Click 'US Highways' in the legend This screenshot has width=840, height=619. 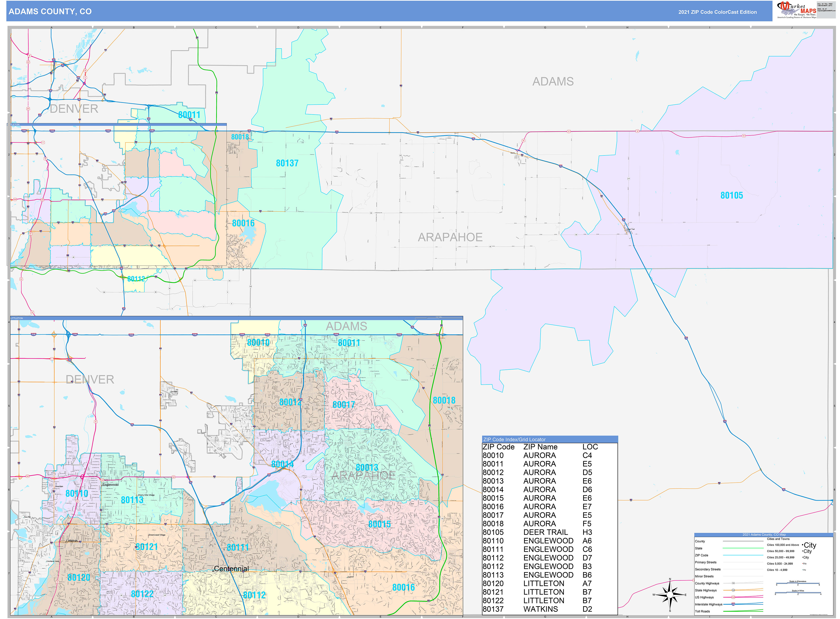click(x=704, y=598)
